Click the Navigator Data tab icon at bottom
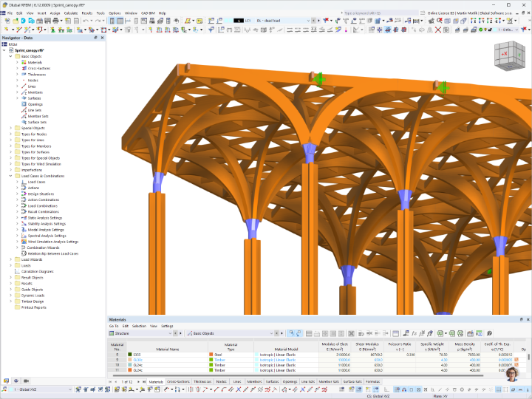The width and height of the screenshot is (532, 399). [6, 381]
